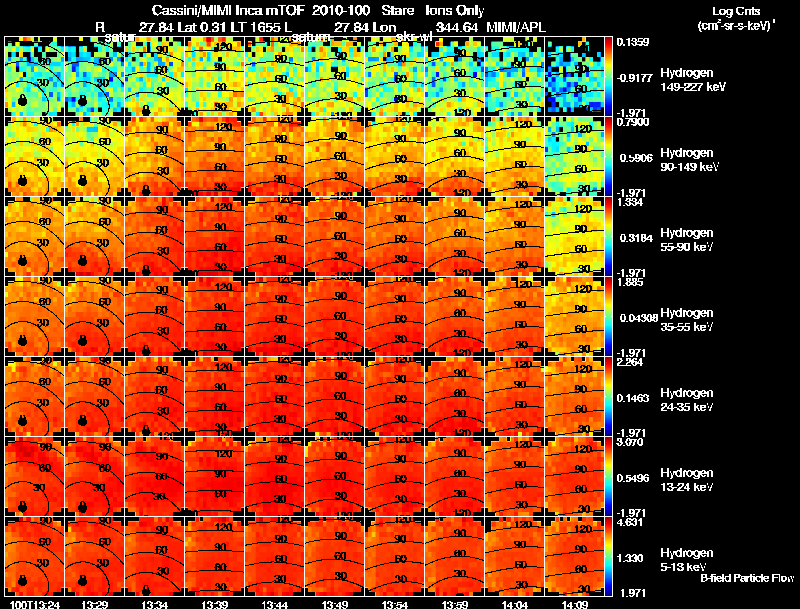Click the 'Log Cnts' colorbar heading
Viewport: 800px width, 609px height.
(x=736, y=11)
